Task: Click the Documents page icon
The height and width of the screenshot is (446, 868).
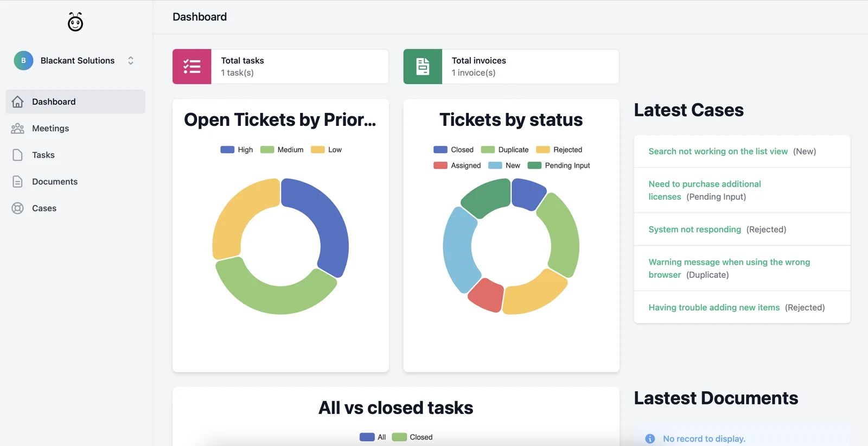Action: pyautogui.click(x=17, y=181)
